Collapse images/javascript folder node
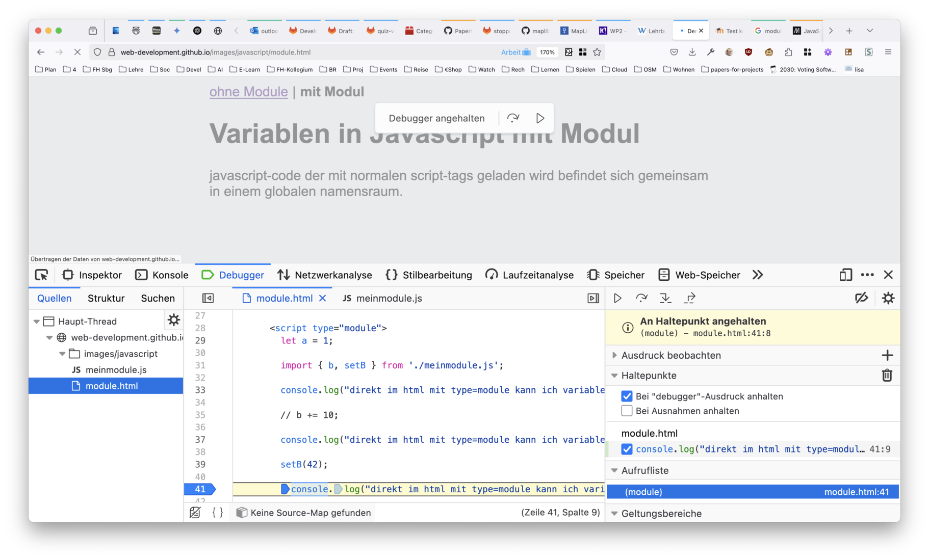Image resolution: width=929 pixels, height=560 pixels. (62, 354)
